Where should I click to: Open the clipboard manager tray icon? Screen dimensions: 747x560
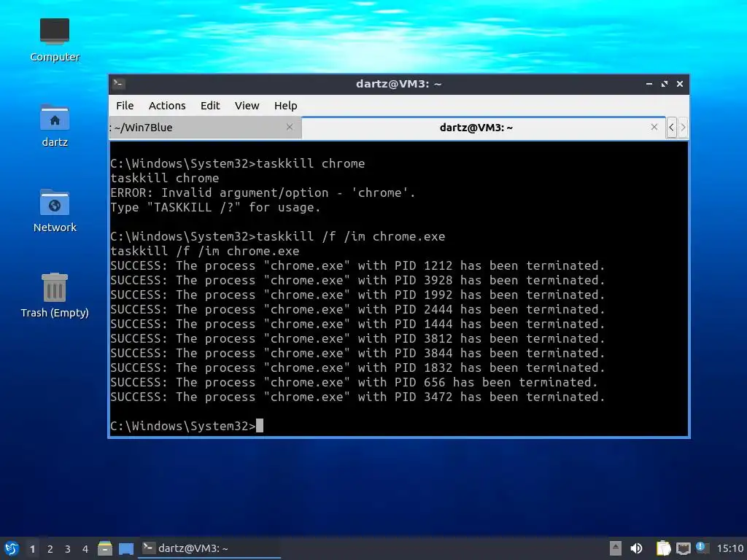point(663,548)
